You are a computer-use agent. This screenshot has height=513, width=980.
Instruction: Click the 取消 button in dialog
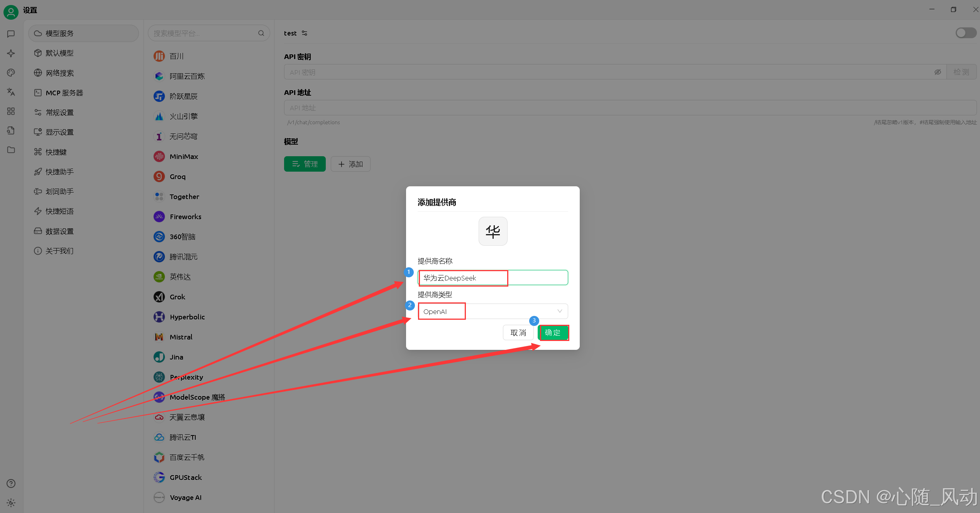tap(518, 332)
